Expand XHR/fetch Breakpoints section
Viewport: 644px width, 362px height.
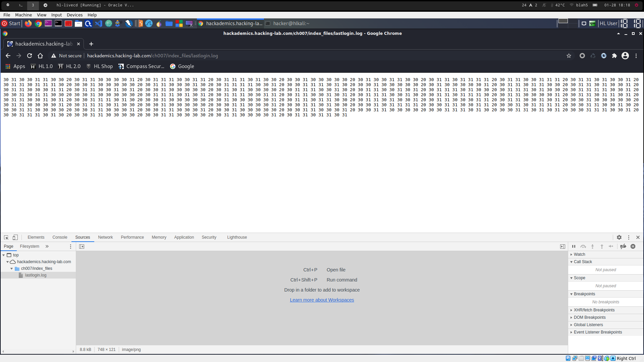(x=594, y=310)
